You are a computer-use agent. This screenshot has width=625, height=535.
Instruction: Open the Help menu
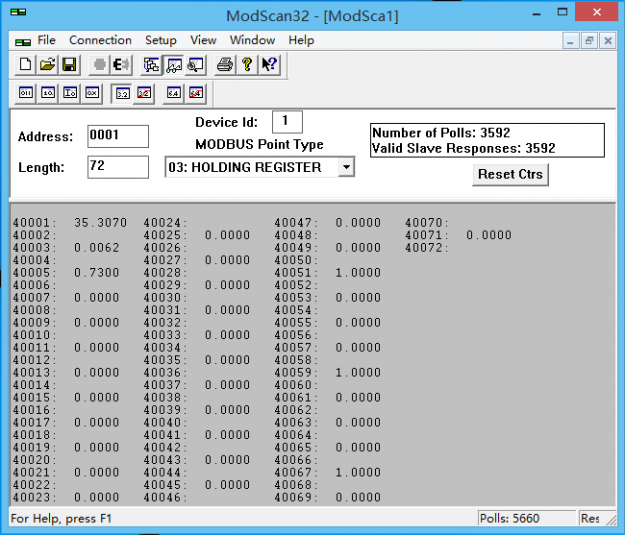(x=301, y=40)
